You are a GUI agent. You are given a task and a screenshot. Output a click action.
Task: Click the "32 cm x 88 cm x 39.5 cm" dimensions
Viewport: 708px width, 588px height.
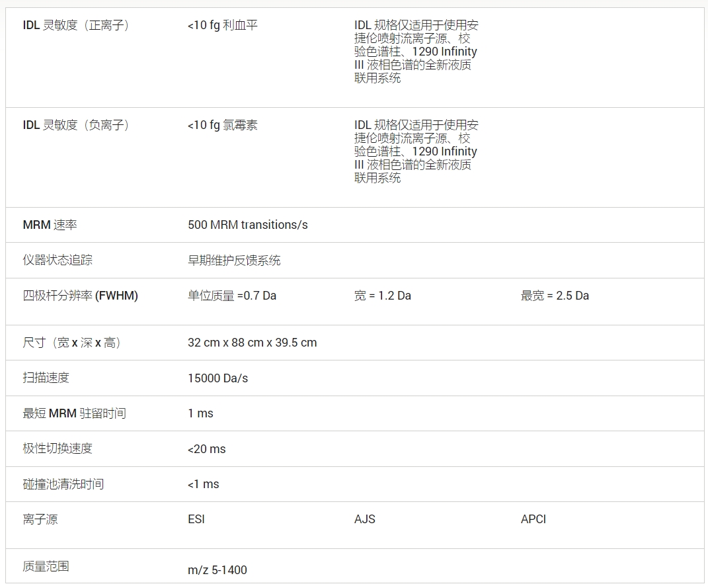pos(252,343)
